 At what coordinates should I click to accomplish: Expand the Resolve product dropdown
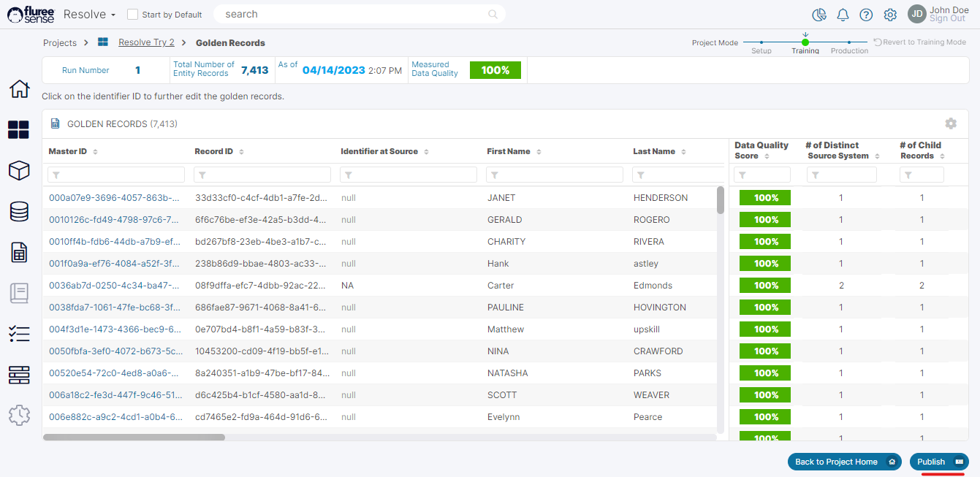(x=89, y=15)
